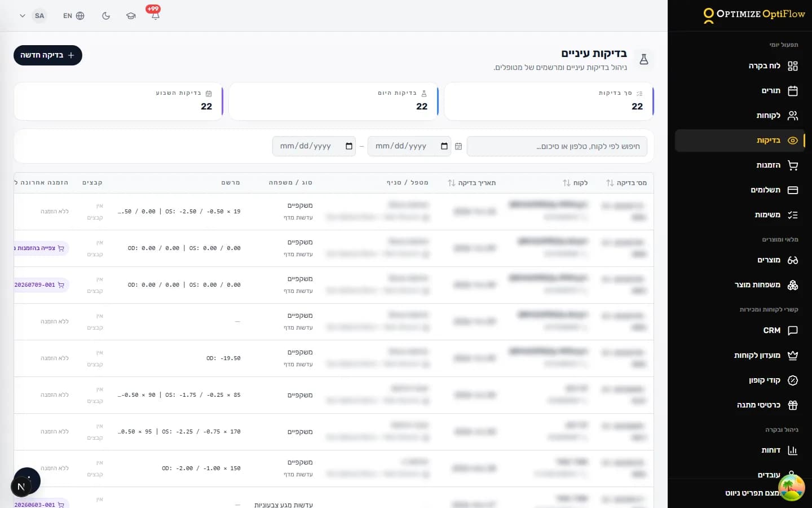Click prescription ending -0.75 × 170
This screenshot has height=508, width=812.
click(x=179, y=432)
